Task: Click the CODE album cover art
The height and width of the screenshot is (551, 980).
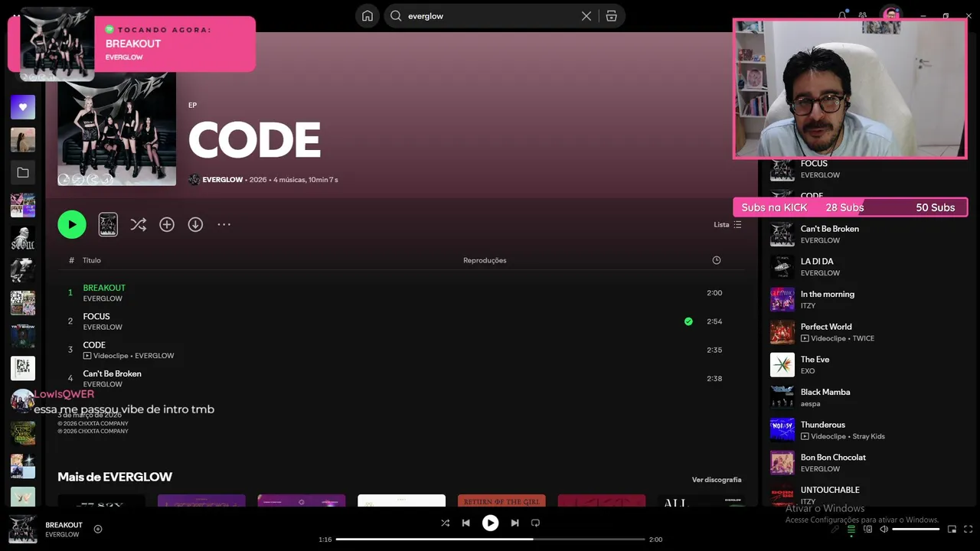Action: pyautogui.click(x=116, y=129)
